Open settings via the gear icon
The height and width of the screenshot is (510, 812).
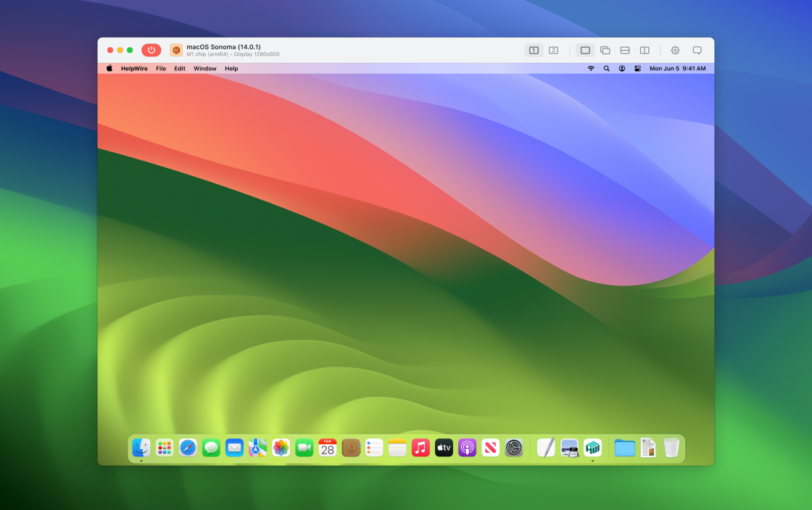[x=675, y=50]
